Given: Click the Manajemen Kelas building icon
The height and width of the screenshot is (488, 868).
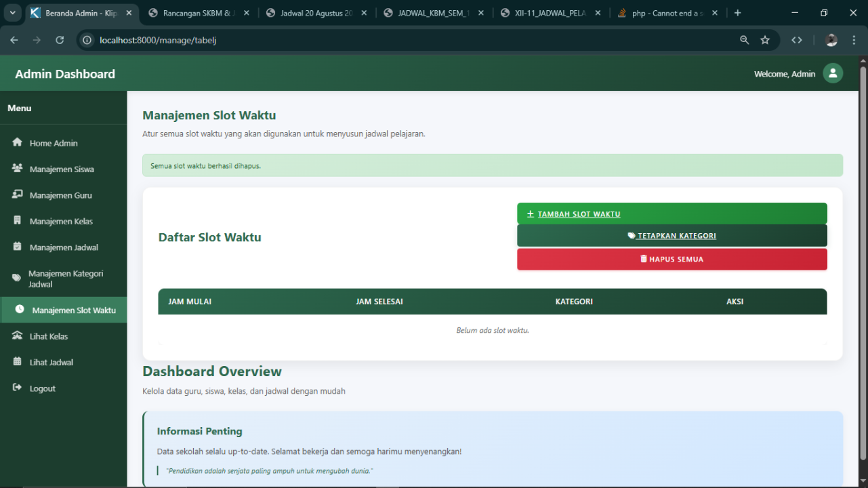Looking at the screenshot, I should tap(18, 221).
